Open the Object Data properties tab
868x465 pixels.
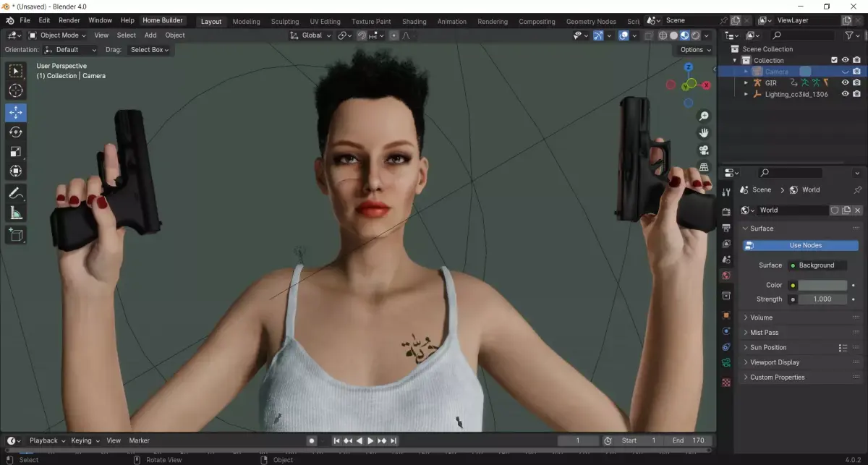click(x=726, y=363)
